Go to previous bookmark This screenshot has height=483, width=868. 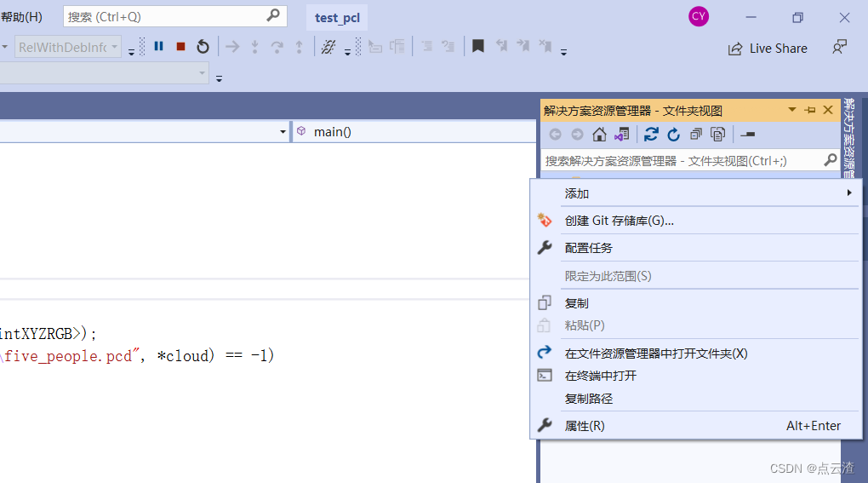pyautogui.click(x=501, y=46)
